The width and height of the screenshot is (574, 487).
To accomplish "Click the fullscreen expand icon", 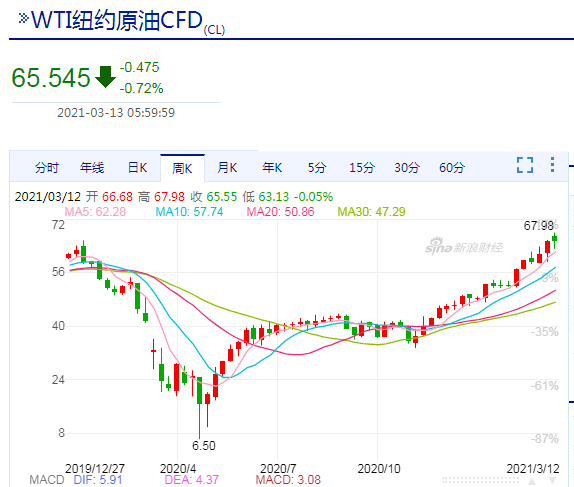I will pyautogui.click(x=525, y=165).
